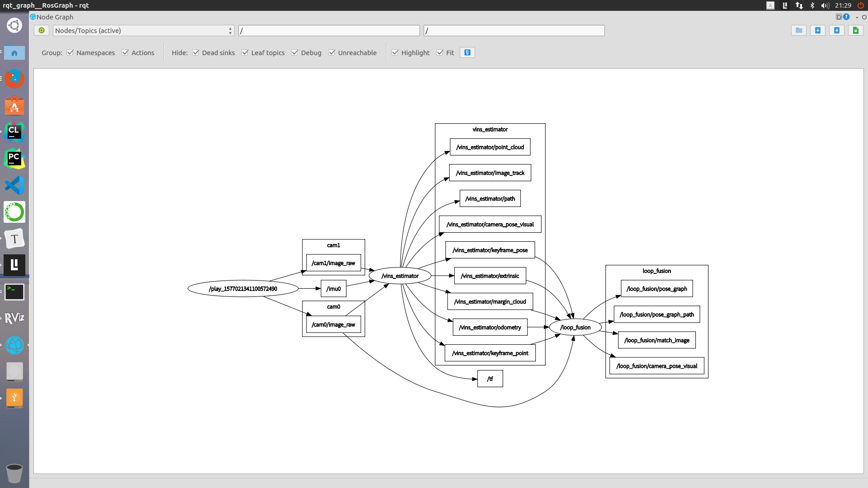The height and width of the screenshot is (488, 868).
Task: Disable hiding of Dead sinks
Action: (196, 52)
